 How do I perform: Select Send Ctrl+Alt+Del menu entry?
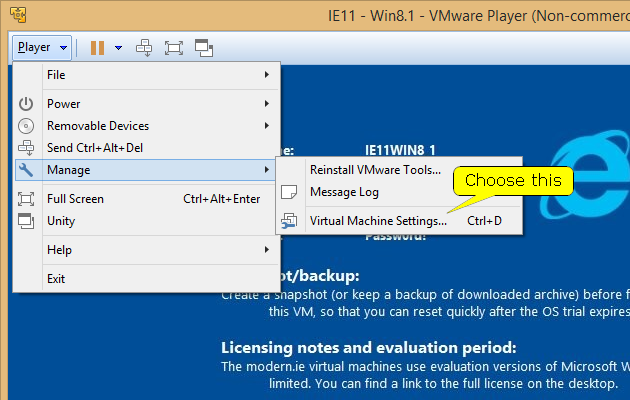pyautogui.click(x=147, y=148)
